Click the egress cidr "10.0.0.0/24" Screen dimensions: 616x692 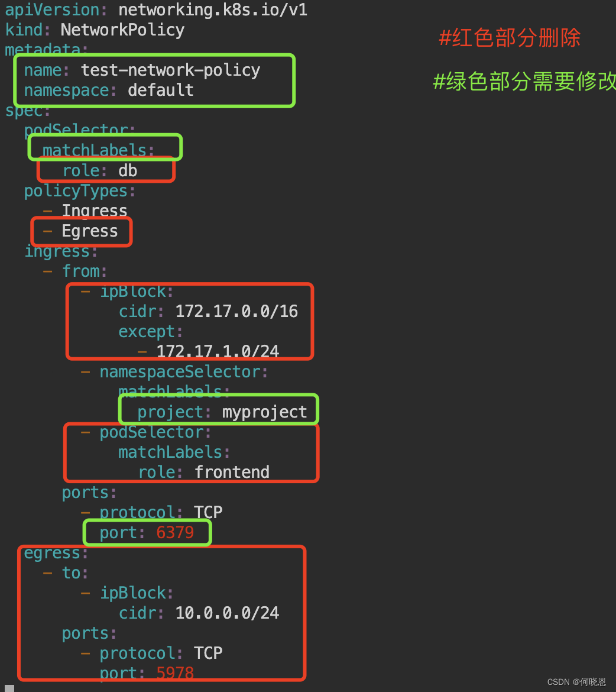click(227, 613)
